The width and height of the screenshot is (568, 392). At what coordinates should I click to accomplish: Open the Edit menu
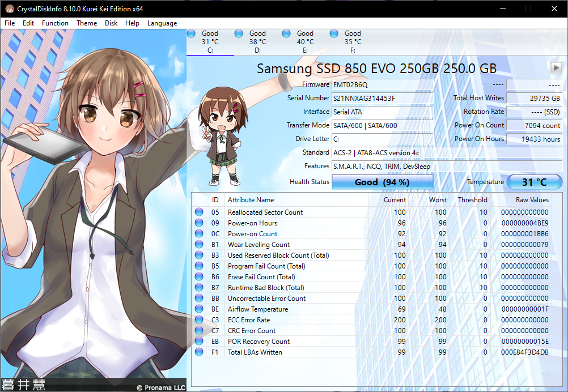28,23
